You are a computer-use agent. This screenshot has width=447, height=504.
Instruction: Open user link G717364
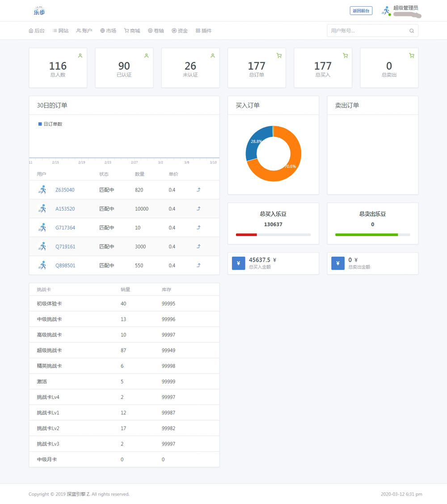tap(65, 228)
